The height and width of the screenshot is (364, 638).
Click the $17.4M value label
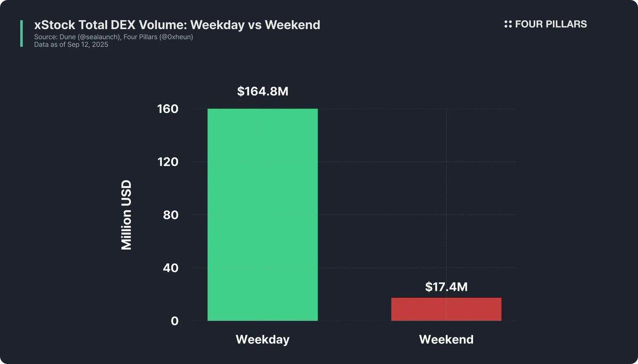pos(446,287)
